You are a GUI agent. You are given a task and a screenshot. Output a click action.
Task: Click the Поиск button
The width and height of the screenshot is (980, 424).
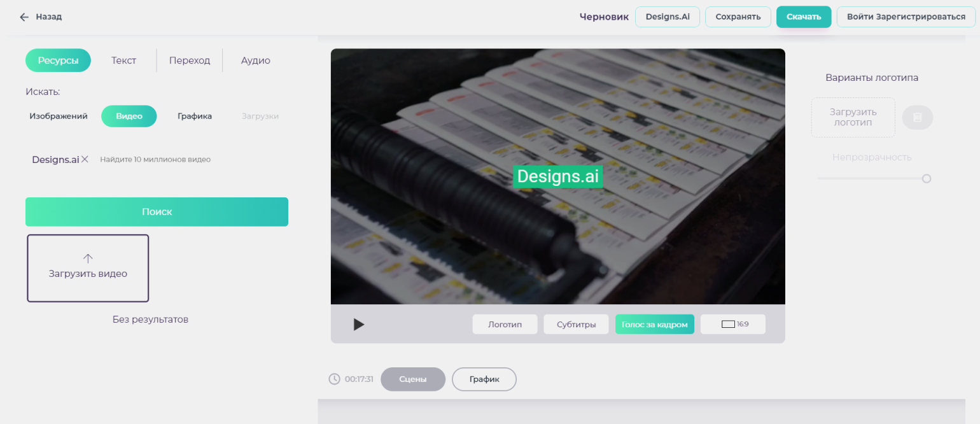point(157,212)
